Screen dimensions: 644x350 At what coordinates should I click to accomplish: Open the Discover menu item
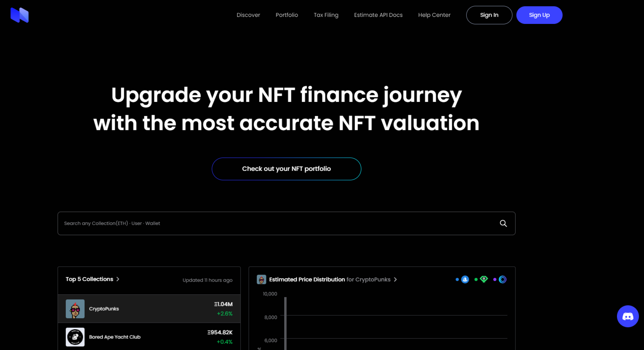(x=248, y=15)
